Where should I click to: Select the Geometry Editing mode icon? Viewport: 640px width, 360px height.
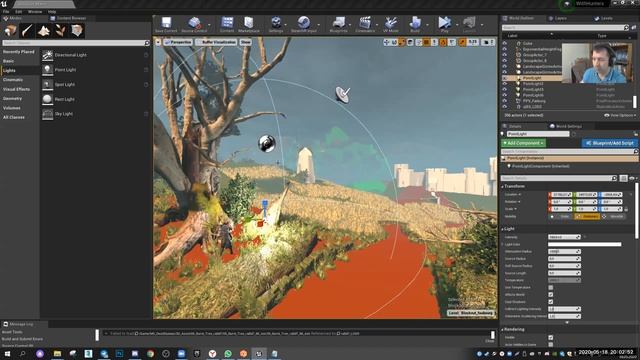tap(77, 31)
